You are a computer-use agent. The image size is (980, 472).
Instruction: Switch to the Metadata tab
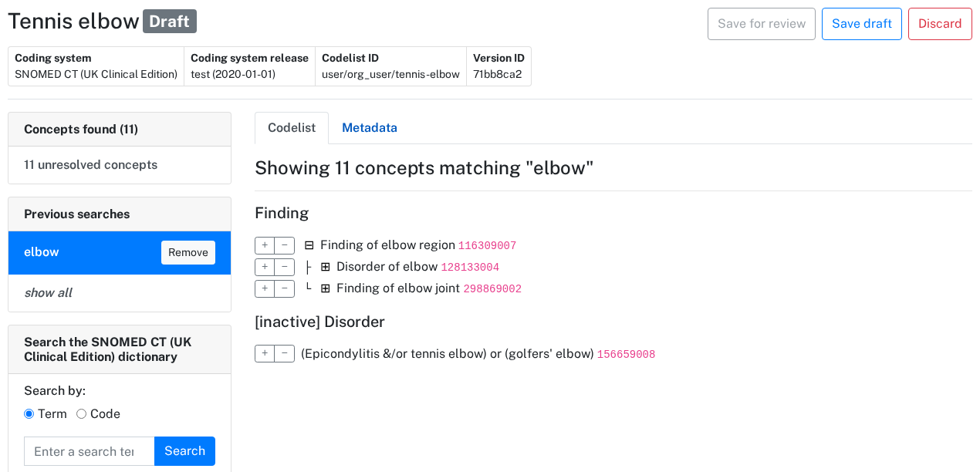[369, 128]
